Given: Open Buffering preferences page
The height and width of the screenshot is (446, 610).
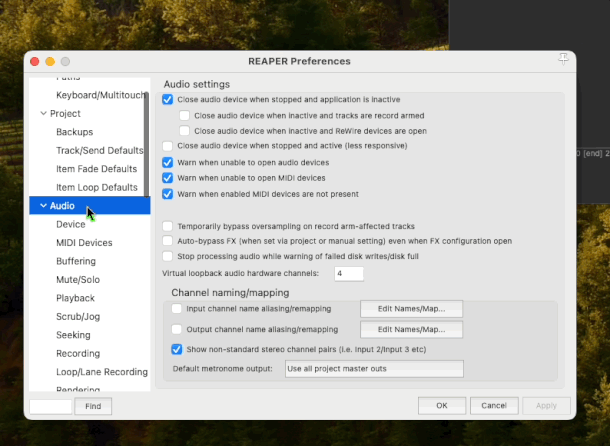Looking at the screenshot, I should (76, 261).
